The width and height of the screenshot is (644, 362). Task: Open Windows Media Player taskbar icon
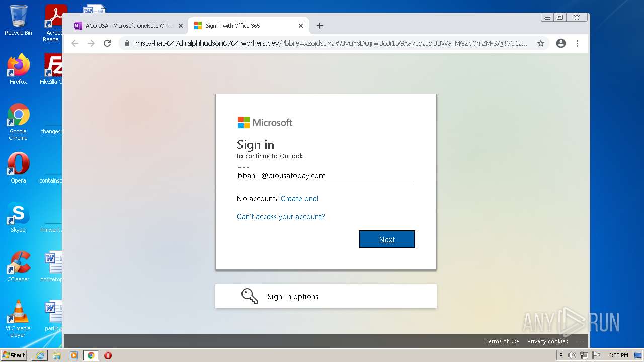click(x=74, y=355)
